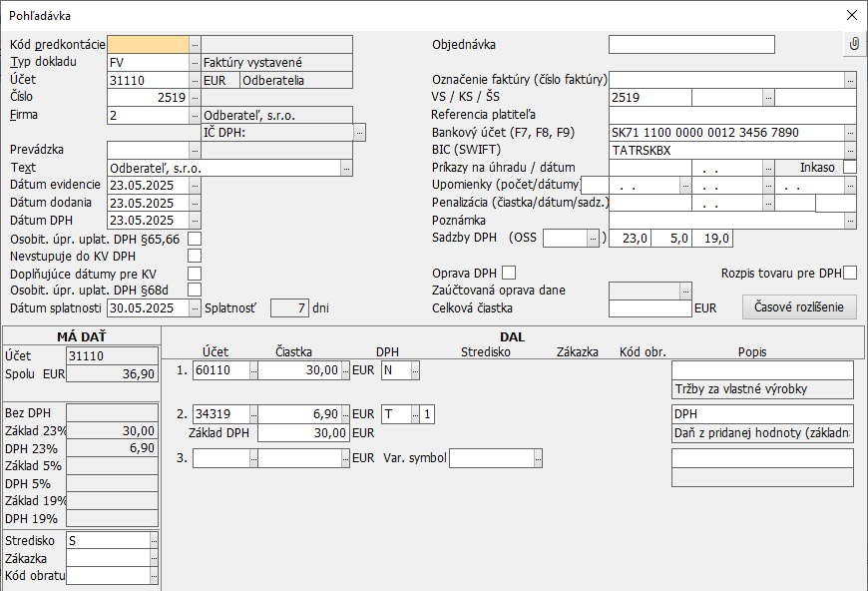Click into the Objednávka input field

pos(691,44)
